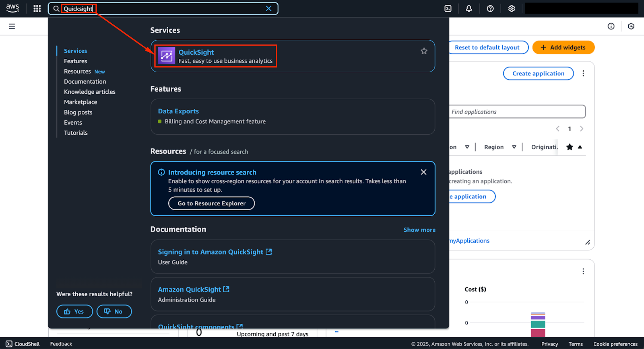Viewport: 644px width, 349px height.
Task: Click the No thumbs-down feedback button
Action: (x=114, y=312)
